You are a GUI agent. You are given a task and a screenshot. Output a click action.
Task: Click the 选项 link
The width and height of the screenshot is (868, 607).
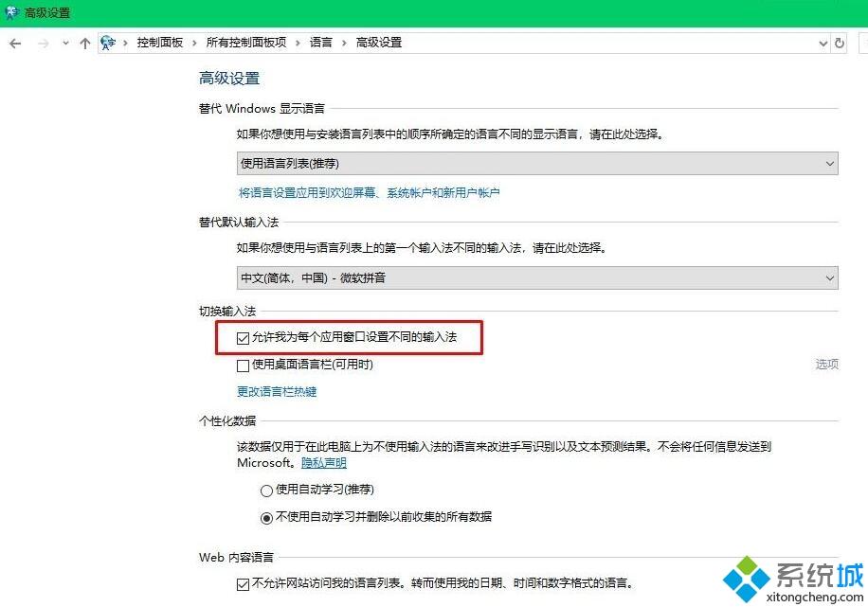coord(827,364)
